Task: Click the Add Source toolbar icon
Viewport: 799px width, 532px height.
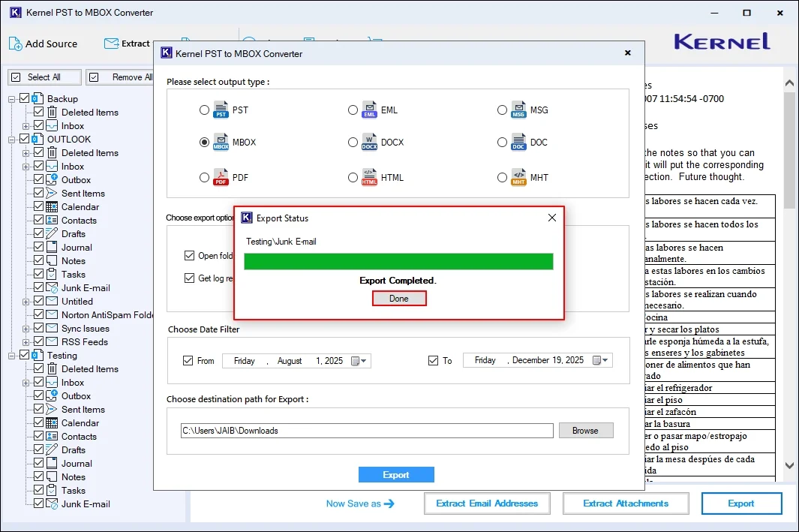Action: click(15, 44)
